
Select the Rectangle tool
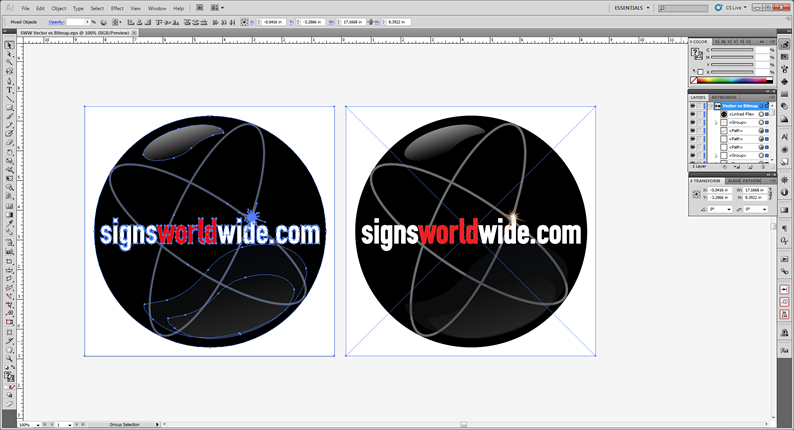pos(9,107)
